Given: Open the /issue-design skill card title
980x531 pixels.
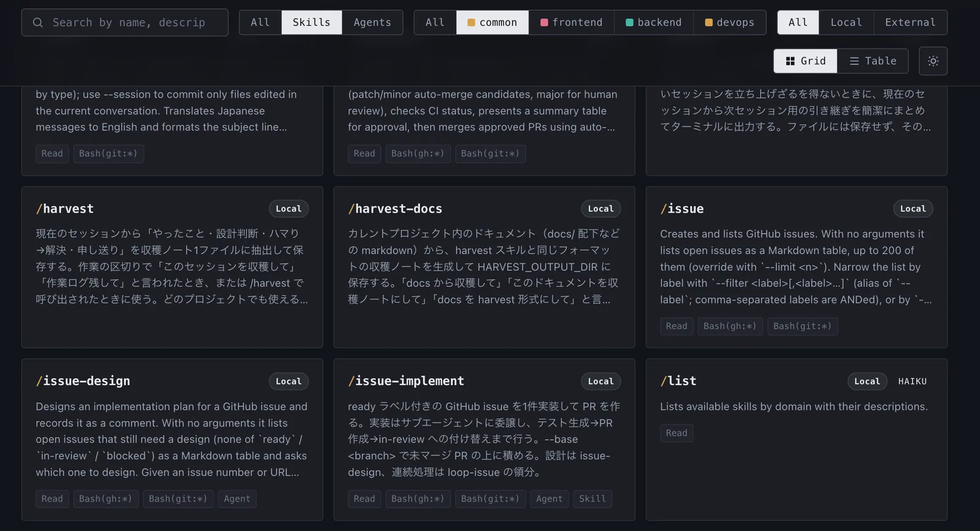Looking at the screenshot, I should pos(83,381).
